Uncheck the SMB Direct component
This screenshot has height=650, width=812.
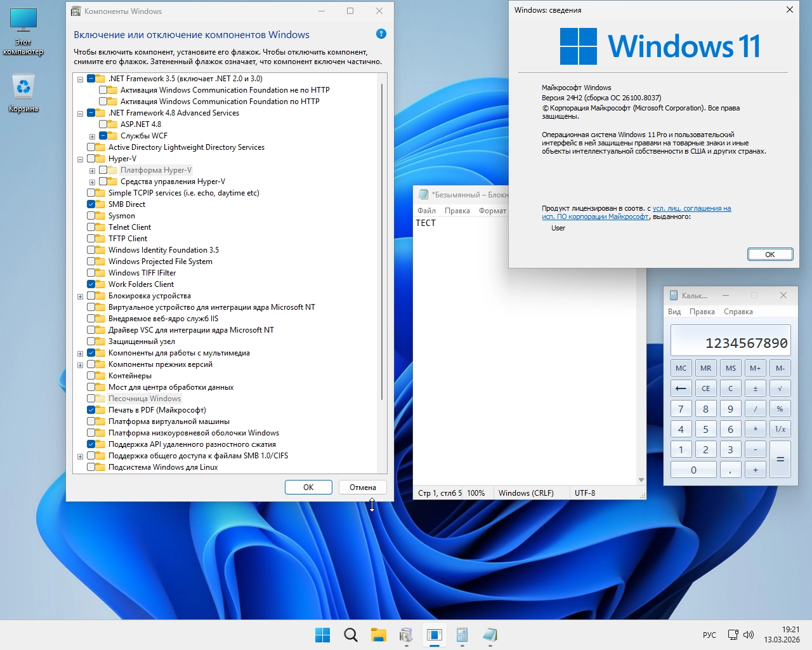pos(91,204)
